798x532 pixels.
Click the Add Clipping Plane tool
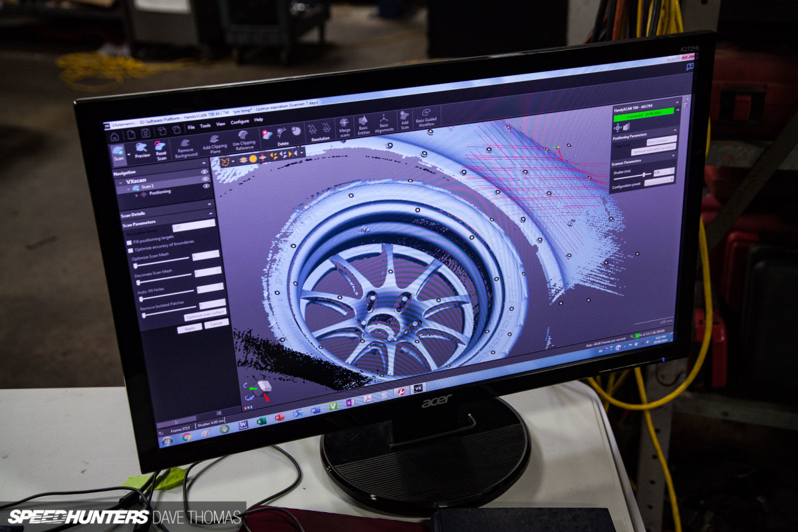click(x=213, y=144)
